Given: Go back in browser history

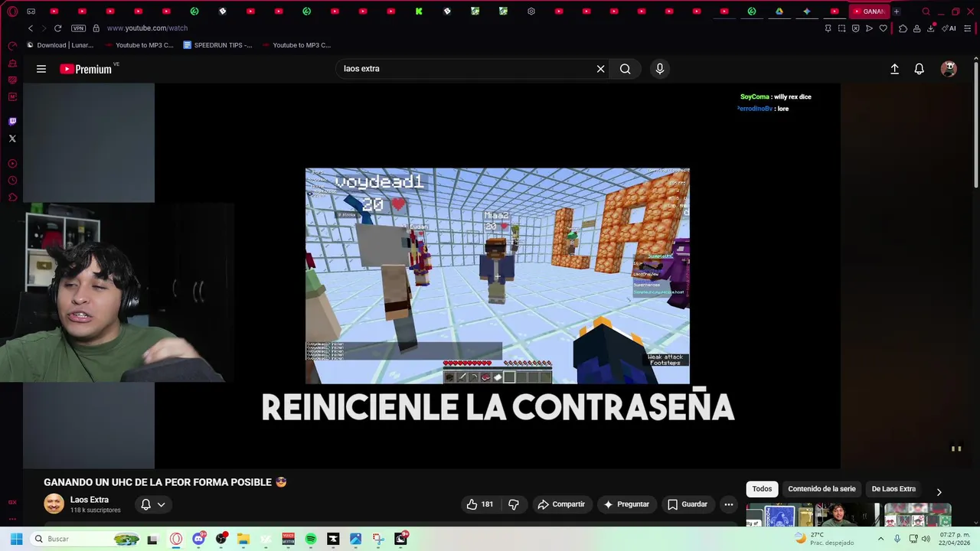Looking at the screenshot, I should pyautogui.click(x=31, y=28).
